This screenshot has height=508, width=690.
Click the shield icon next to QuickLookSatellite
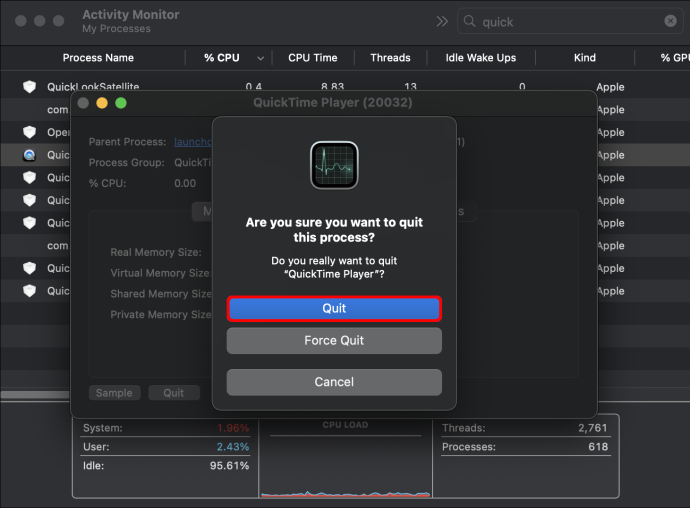tap(29, 87)
